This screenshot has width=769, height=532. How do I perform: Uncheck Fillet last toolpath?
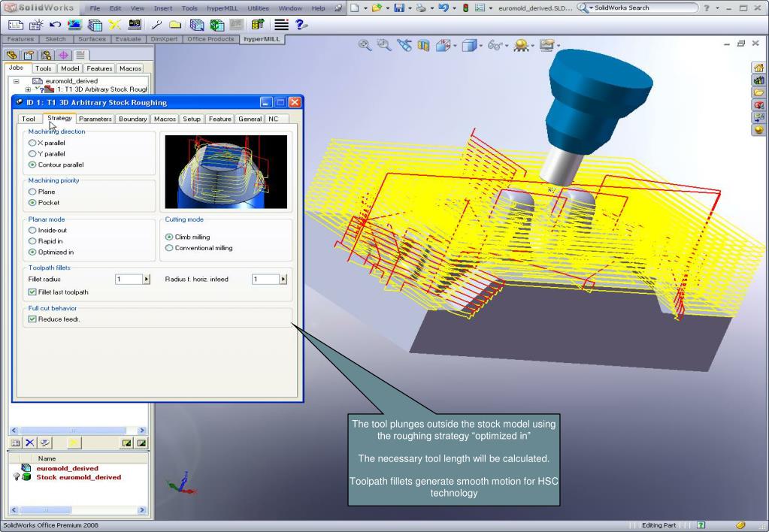(x=32, y=292)
